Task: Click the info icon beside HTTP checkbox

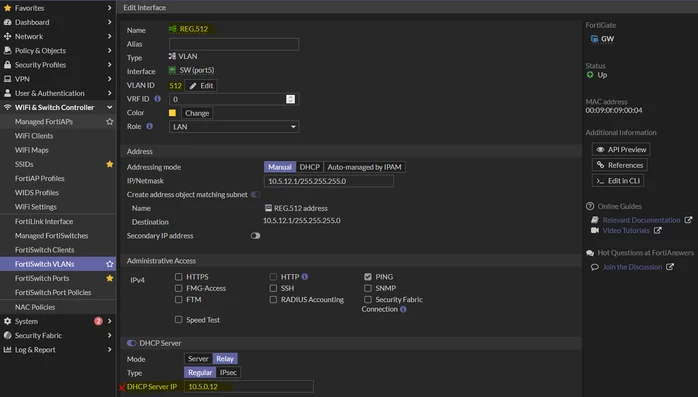Action: coord(304,277)
